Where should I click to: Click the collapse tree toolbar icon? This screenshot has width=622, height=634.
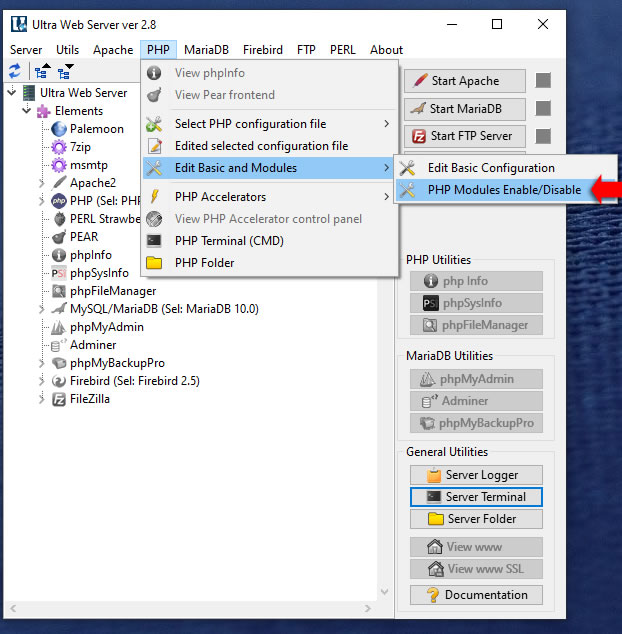42,72
